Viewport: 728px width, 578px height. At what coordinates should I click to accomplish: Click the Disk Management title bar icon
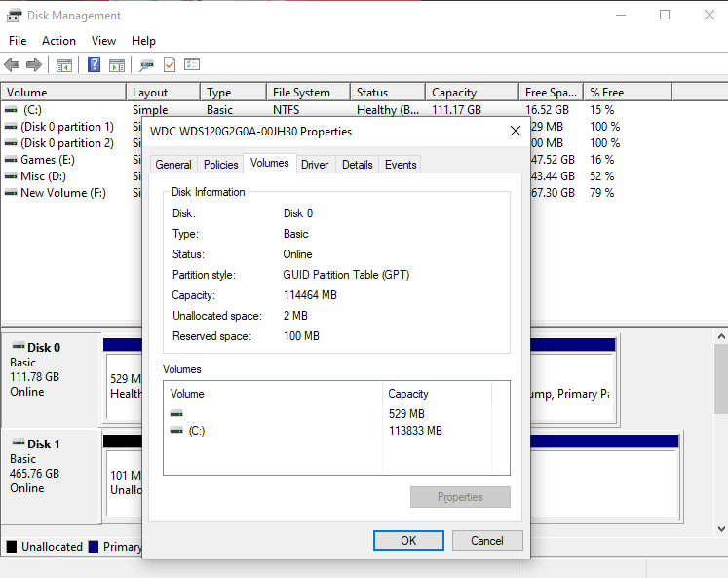tap(14, 16)
